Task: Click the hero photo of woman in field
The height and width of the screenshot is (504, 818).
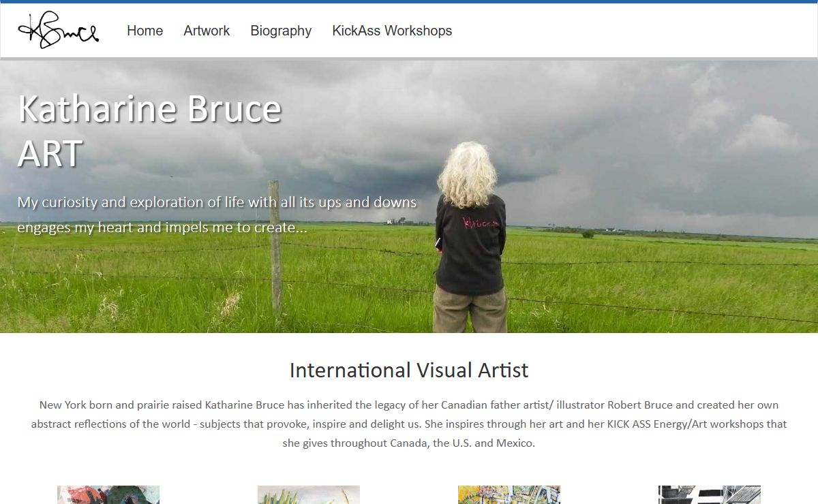Action: tap(409, 197)
